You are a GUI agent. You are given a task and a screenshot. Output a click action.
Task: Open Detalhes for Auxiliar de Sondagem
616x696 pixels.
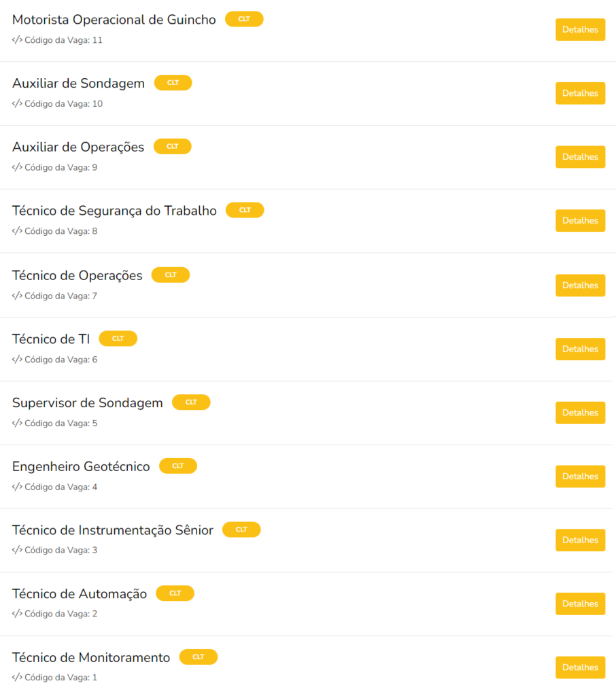coord(580,93)
